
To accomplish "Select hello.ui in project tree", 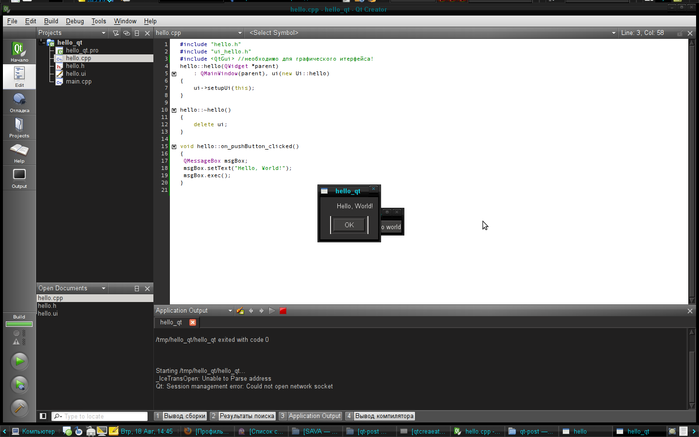I will click(x=75, y=74).
